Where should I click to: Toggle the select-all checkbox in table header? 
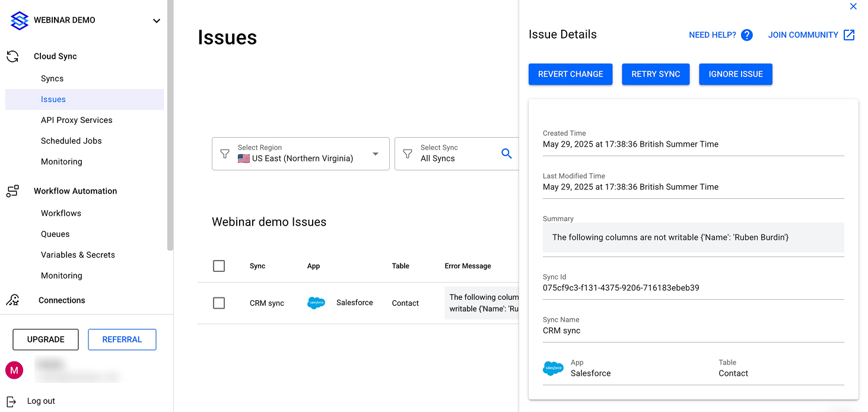click(x=219, y=266)
